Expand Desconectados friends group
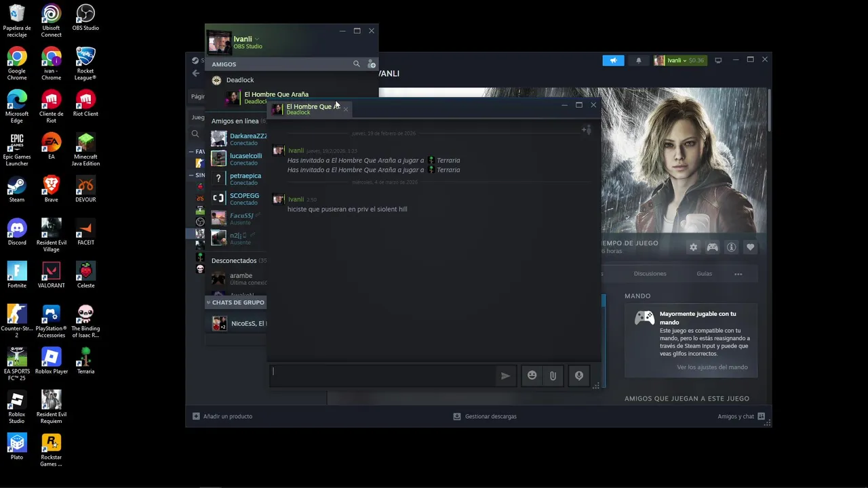Viewport: 868px width, 488px height. (x=238, y=260)
